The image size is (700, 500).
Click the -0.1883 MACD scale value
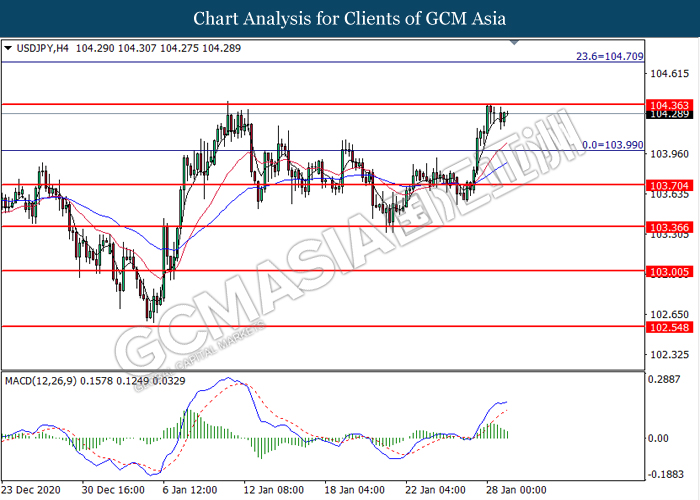(x=665, y=474)
